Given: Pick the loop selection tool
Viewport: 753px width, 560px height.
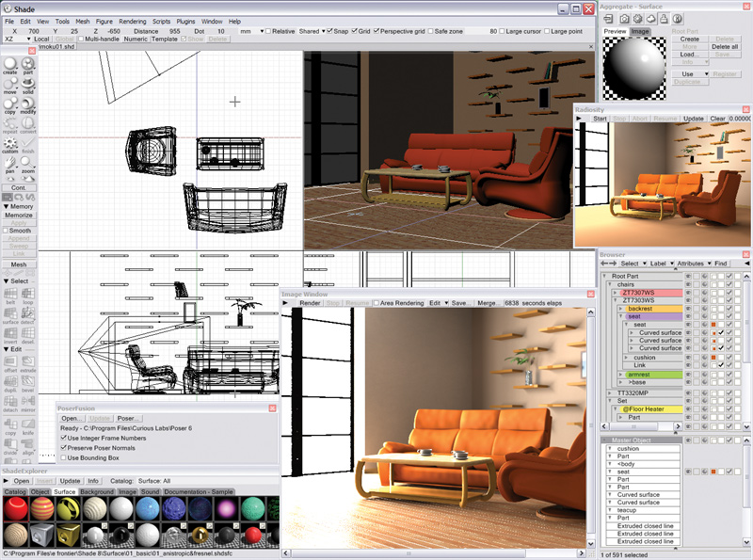Looking at the screenshot, I should tap(28, 296).
